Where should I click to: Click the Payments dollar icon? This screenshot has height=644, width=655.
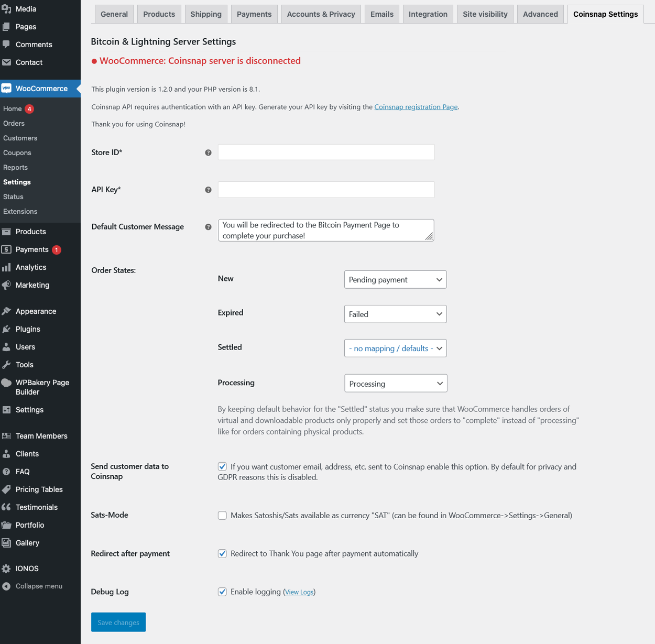tap(6, 249)
